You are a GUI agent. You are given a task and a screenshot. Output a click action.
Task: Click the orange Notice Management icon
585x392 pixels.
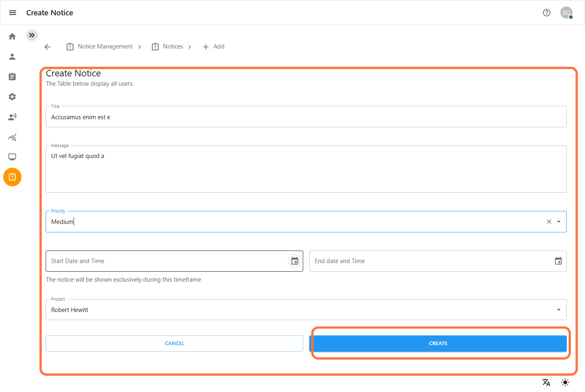pos(12,177)
